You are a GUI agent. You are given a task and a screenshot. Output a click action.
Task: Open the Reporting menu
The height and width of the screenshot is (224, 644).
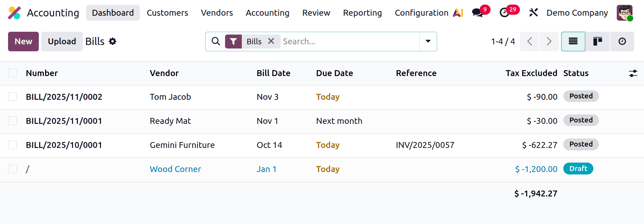(x=362, y=13)
